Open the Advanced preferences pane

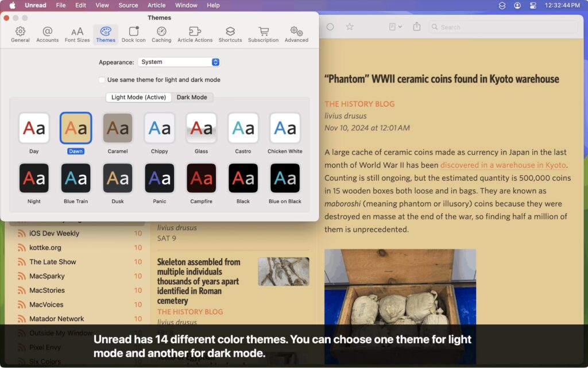click(296, 33)
